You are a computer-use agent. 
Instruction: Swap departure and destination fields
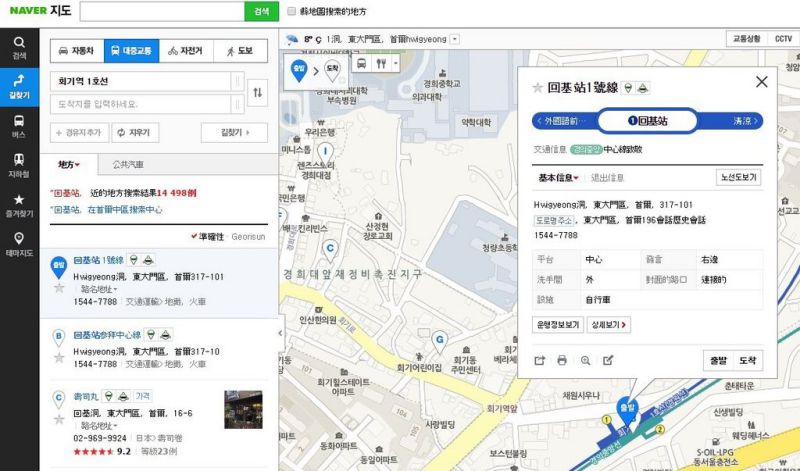[x=257, y=92]
